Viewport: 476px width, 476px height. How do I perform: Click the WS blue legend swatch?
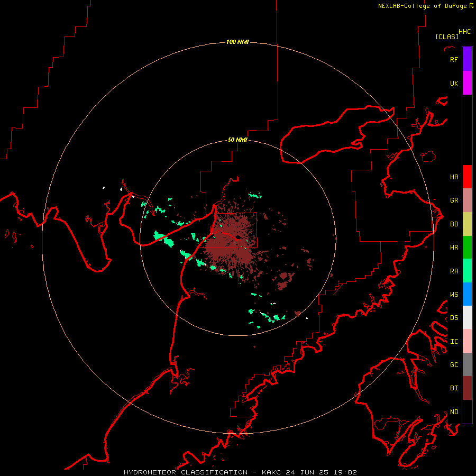(x=467, y=294)
